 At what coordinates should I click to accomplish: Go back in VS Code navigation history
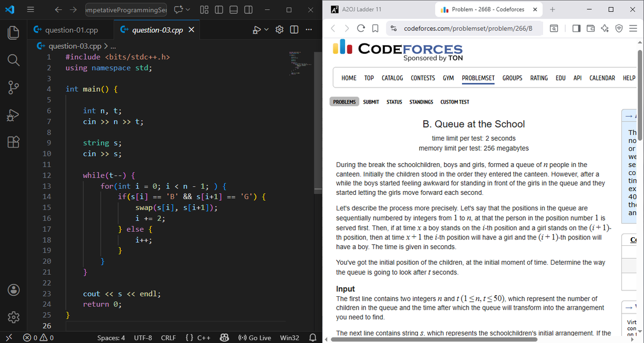(57, 10)
